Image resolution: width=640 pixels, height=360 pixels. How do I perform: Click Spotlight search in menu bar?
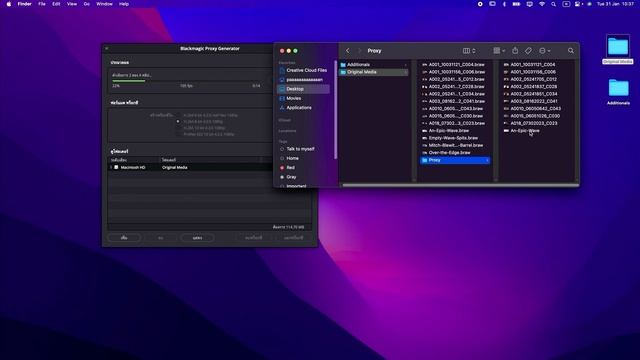[553, 4]
